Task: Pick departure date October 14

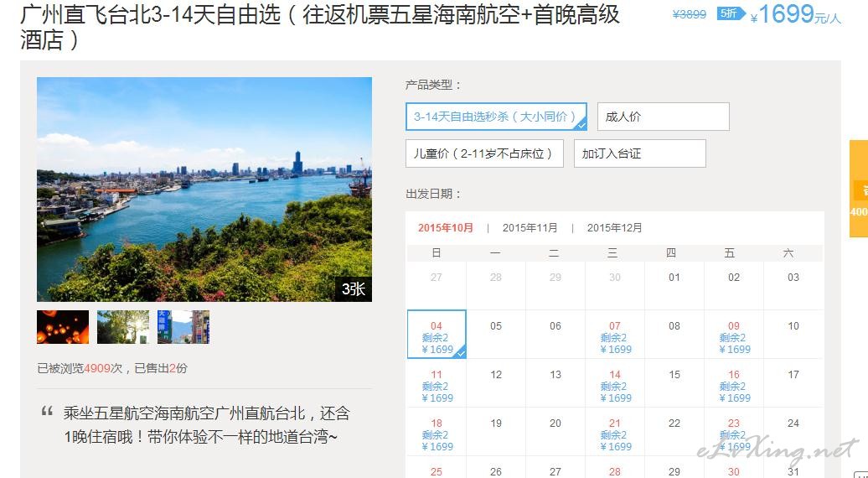Action: [x=615, y=382]
